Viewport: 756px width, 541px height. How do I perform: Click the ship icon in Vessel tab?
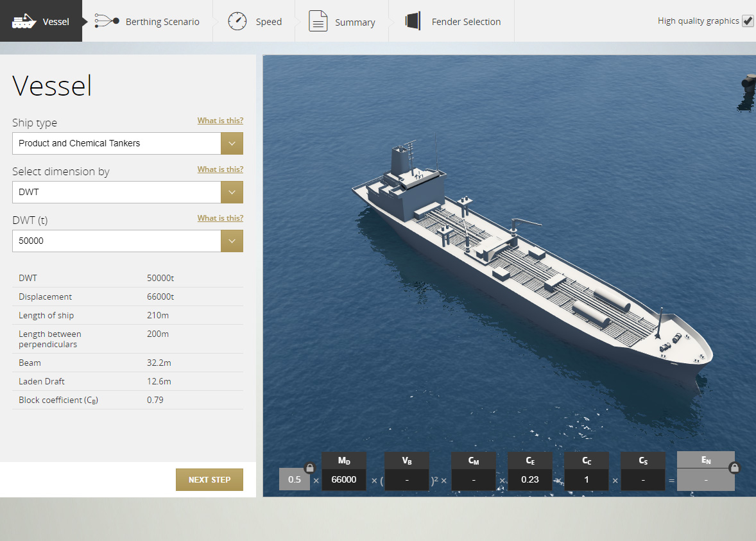[23, 21]
